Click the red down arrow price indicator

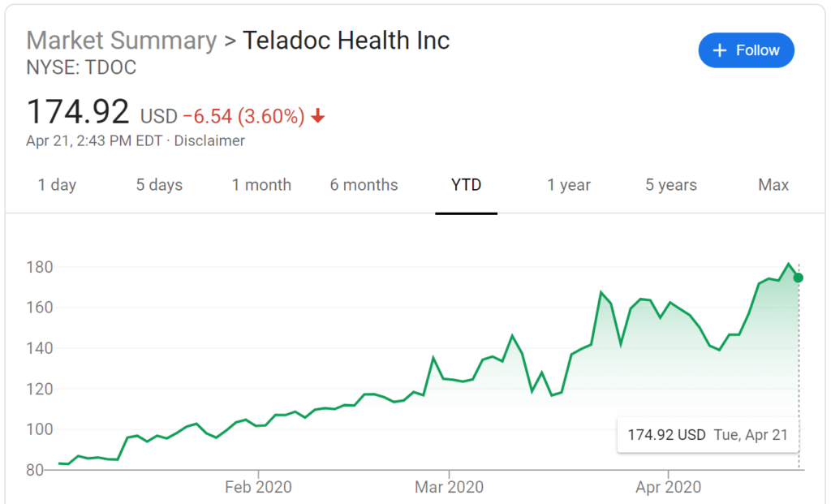[318, 116]
